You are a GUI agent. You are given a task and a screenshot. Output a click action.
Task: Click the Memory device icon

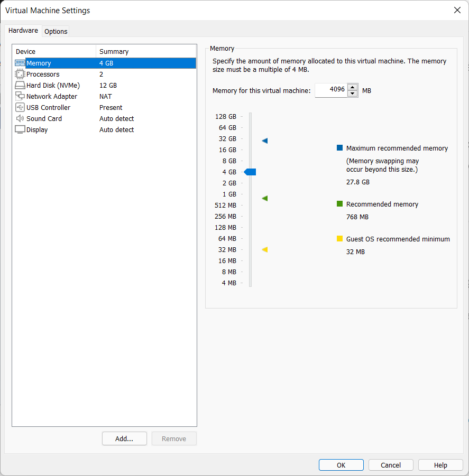(20, 63)
